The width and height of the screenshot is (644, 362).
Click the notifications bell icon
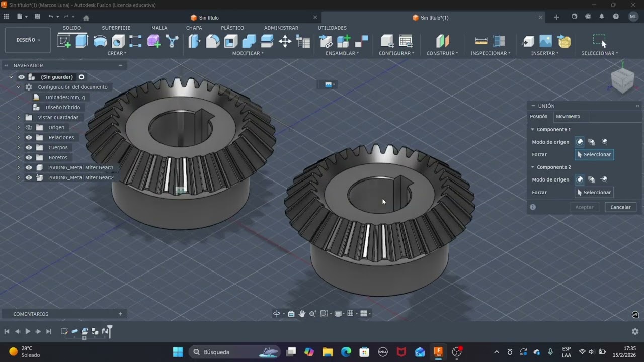(602, 17)
